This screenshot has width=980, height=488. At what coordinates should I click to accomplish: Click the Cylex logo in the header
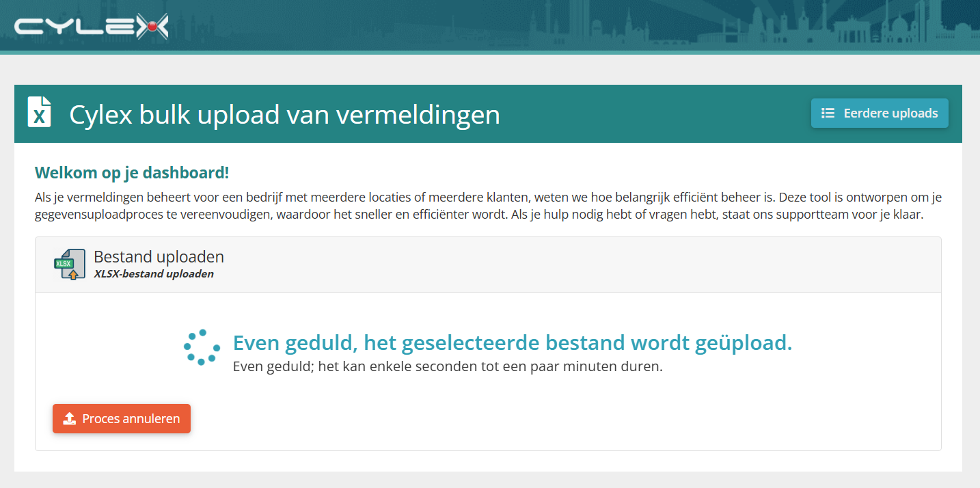(x=91, y=26)
